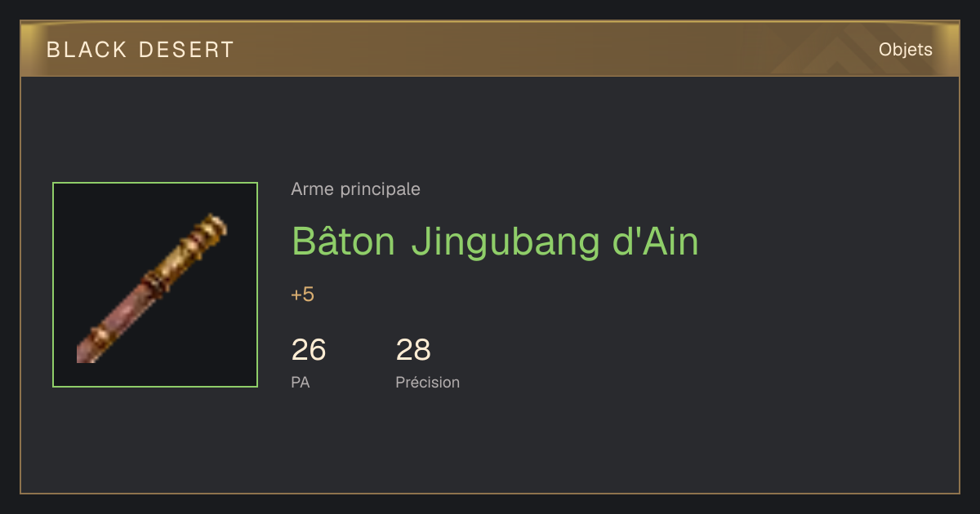
Task: Click the Précision stat label
Action: [428, 382]
